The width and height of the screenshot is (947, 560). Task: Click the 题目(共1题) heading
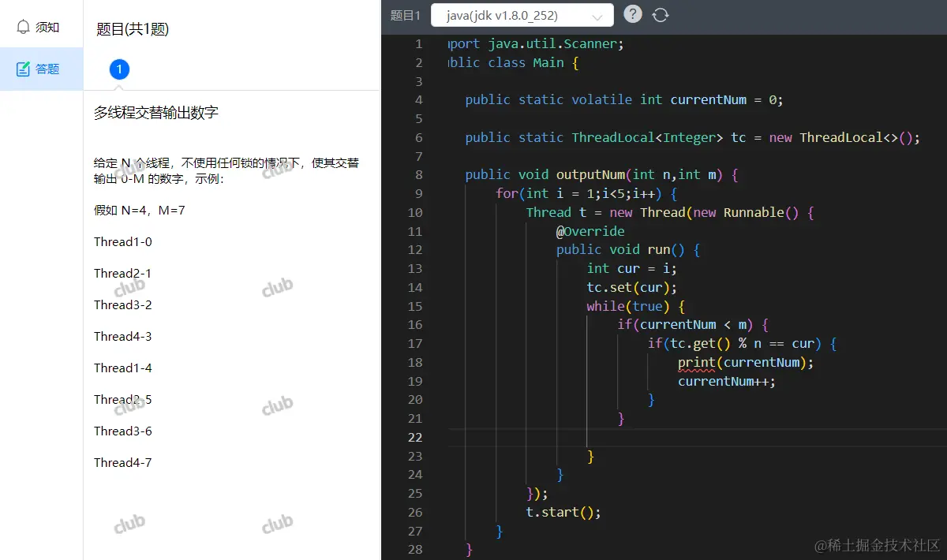click(x=133, y=29)
